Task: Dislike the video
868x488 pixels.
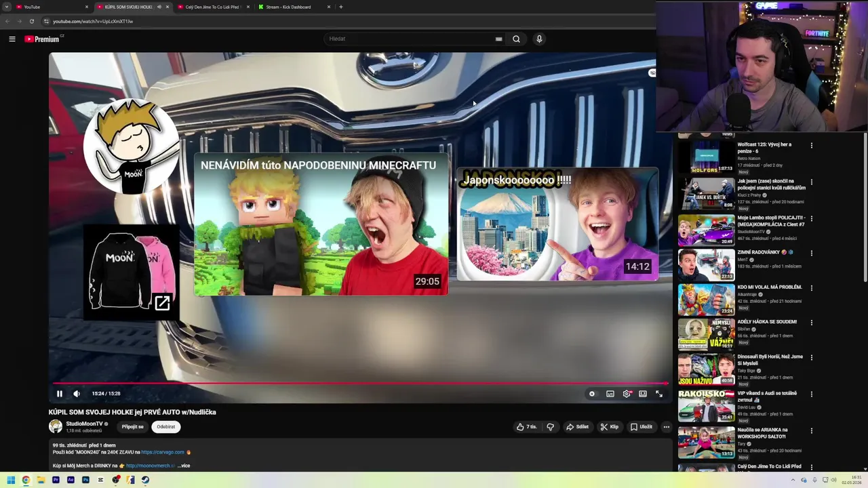Action: pyautogui.click(x=550, y=427)
